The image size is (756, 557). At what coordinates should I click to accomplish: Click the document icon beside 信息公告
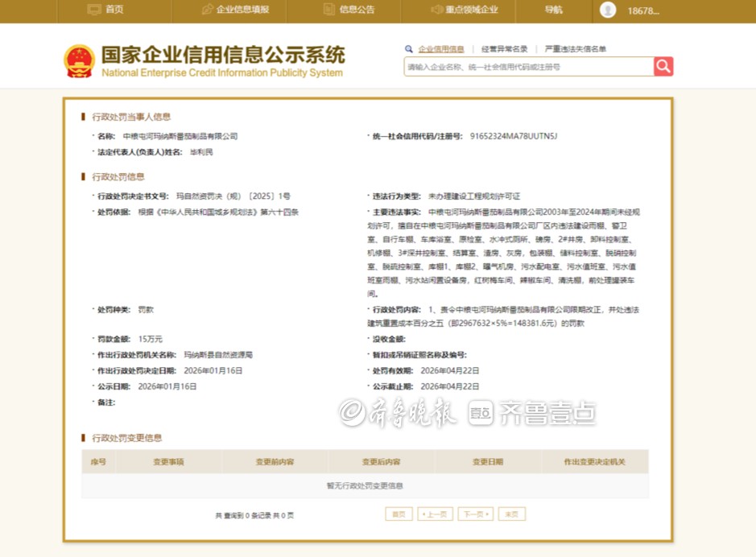pyautogui.click(x=328, y=10)
